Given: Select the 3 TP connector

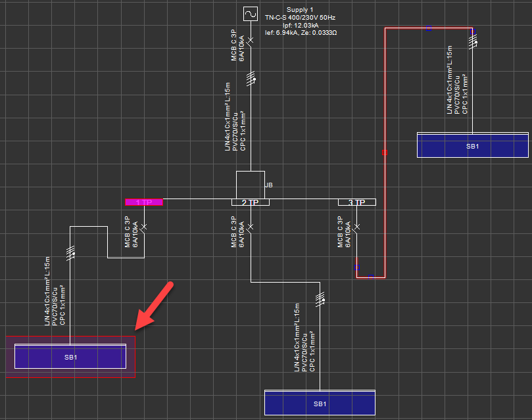Looking at the screenshot, I should pyautogui.click(x=356, y=202).
